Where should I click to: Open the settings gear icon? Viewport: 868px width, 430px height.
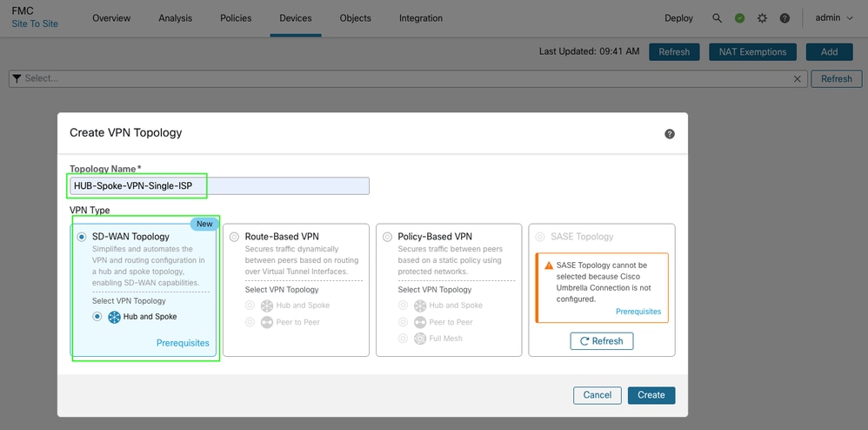[x=762, y=18]
